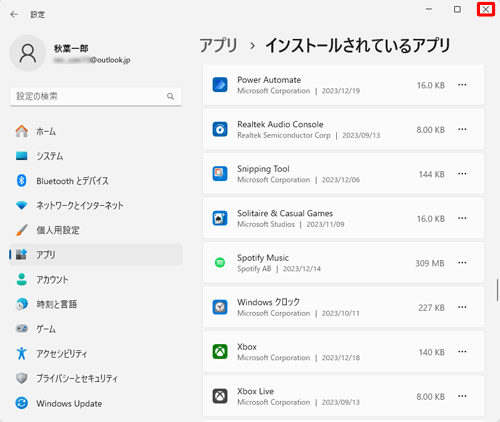Click the search magnifier icon

coord(170,96)
